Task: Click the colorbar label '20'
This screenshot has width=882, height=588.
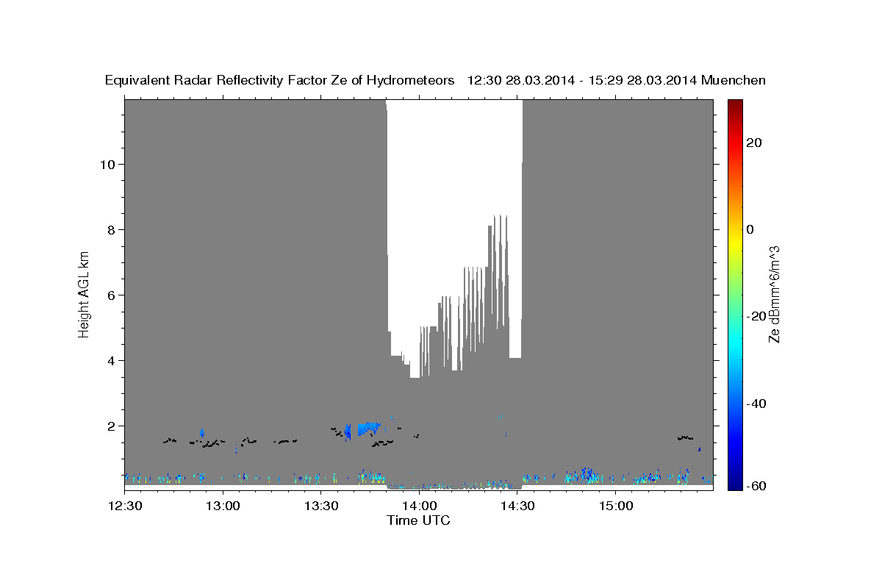Action: 753,143
